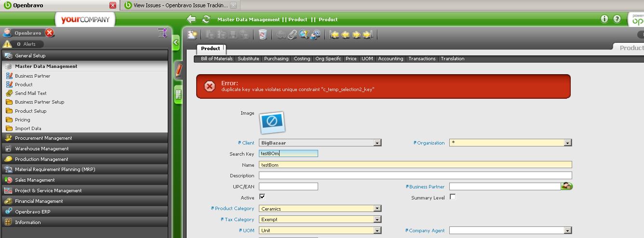Open audit trail icon with clock

tap(315, 34)
